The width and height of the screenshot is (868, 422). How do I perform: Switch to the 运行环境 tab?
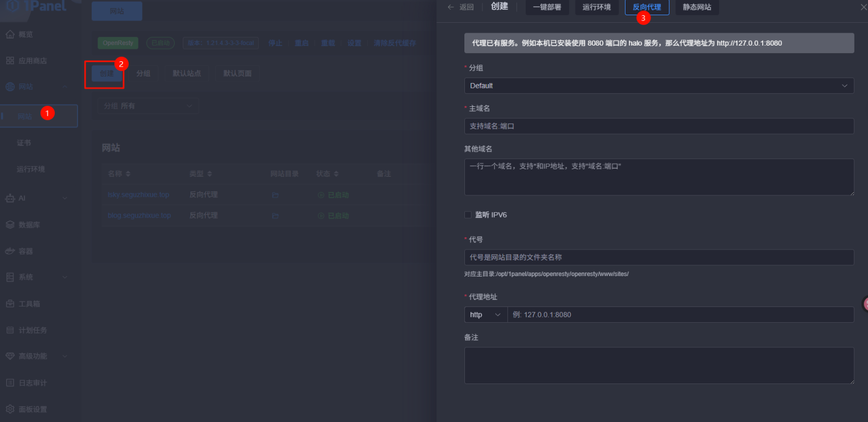pos(596,7)
